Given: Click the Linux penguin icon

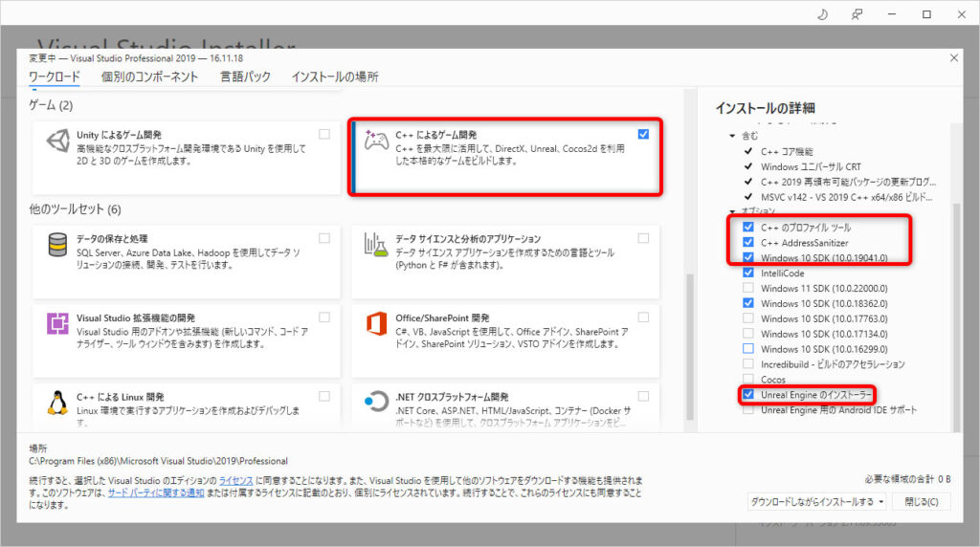Looking at the screenshot, I should [x=57, y=403].
